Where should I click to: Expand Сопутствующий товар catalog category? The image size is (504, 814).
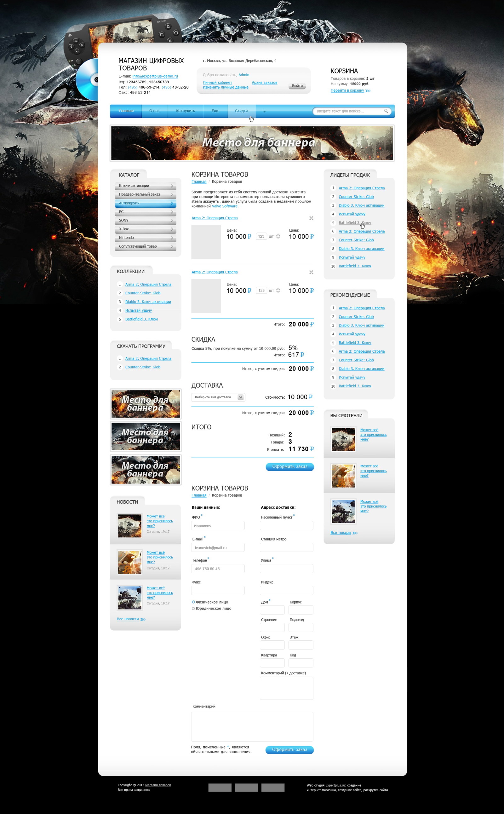click(x=146, y=246)
